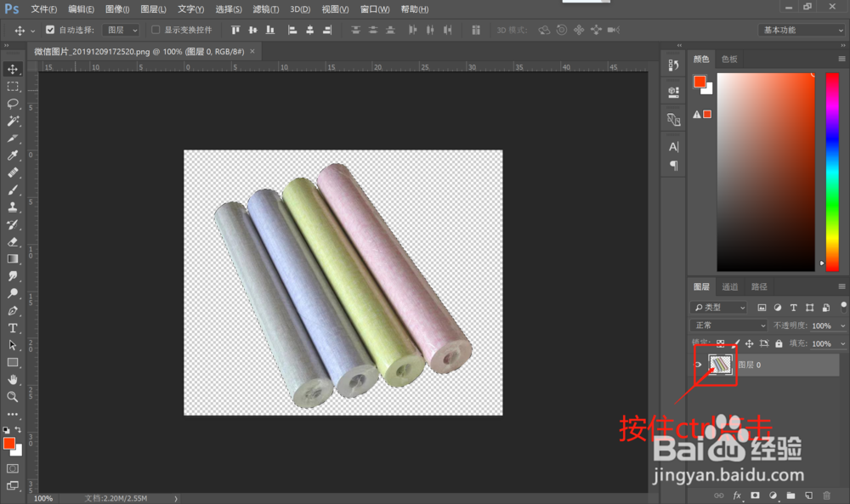850x504 pixels.
Task: Toggle Quick Mask mode
Action: [x=13, y=468]
